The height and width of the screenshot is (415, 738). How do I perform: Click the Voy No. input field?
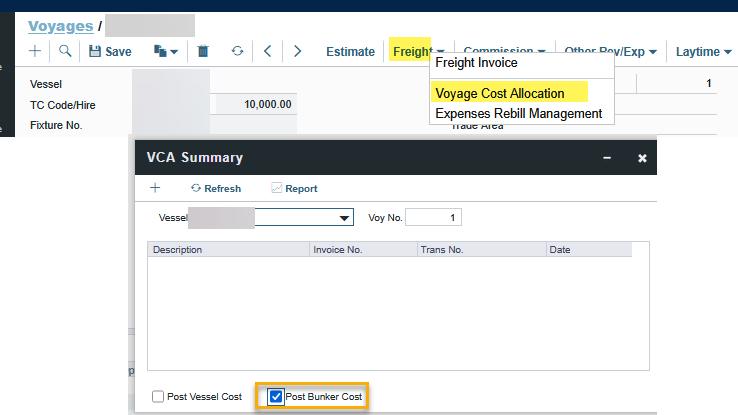click(433, 217)
